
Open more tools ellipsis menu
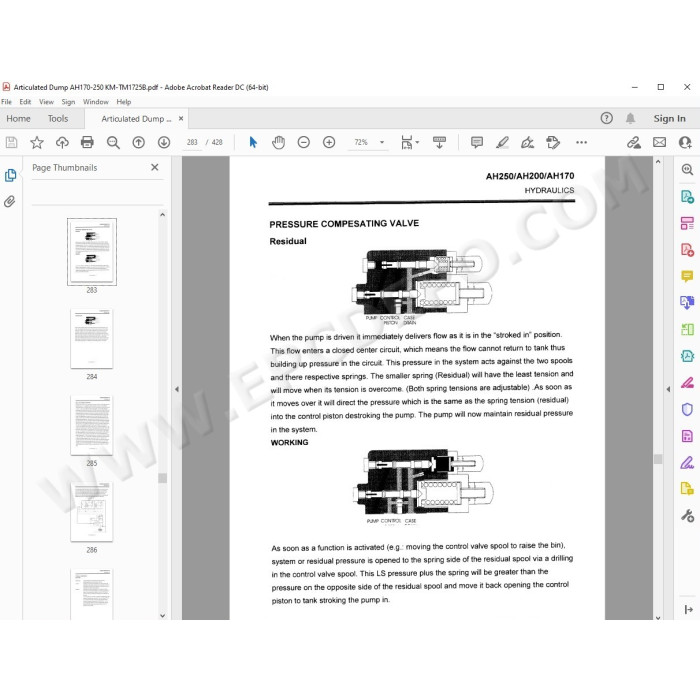(x=581, y=142)
